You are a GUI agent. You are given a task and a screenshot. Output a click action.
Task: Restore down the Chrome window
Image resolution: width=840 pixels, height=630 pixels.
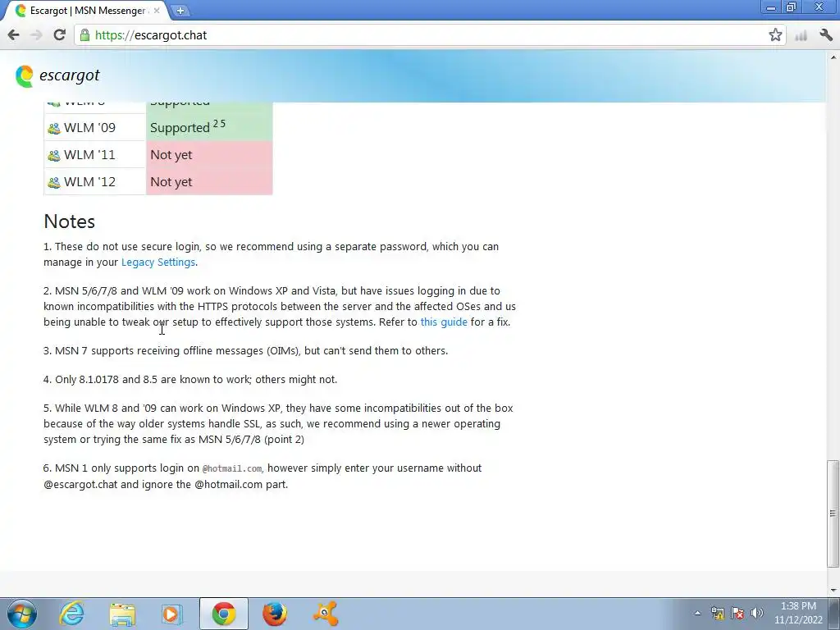(792, 7)
